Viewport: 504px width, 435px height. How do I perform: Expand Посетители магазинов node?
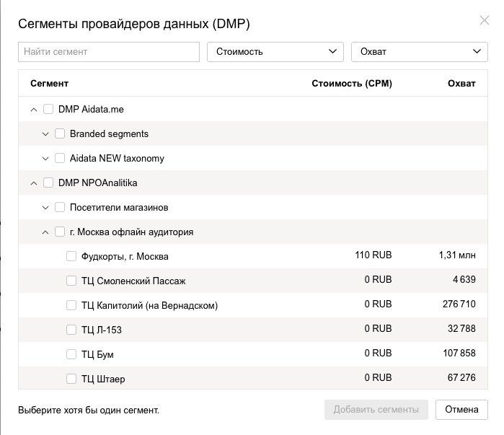45,208
